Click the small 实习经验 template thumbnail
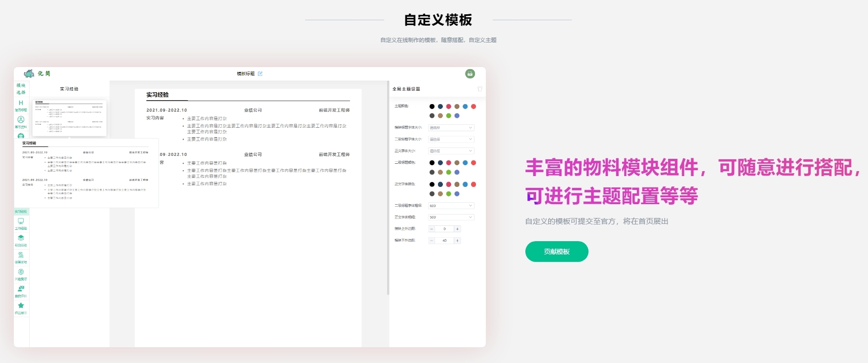This screenshot has height=363, width=868. pos(69,118)
